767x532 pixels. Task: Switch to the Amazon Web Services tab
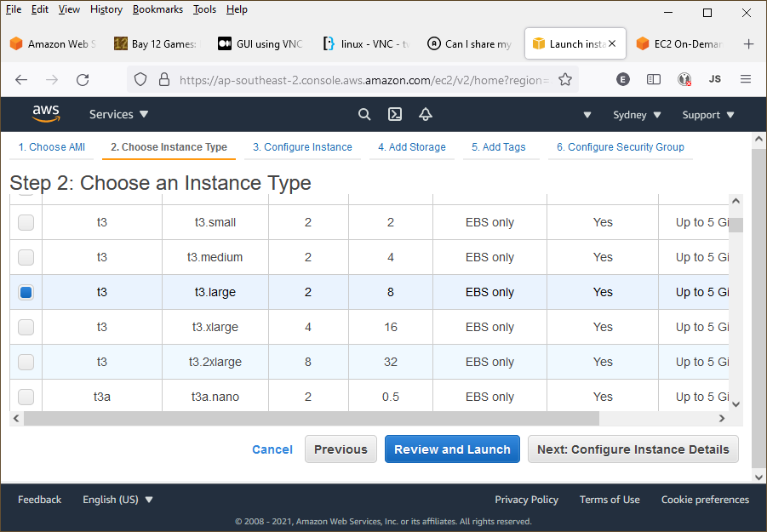53,44
